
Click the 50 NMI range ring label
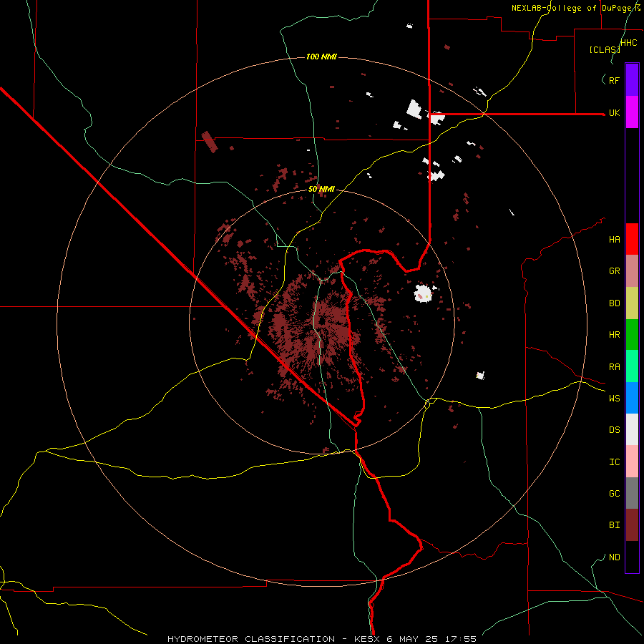321,189
